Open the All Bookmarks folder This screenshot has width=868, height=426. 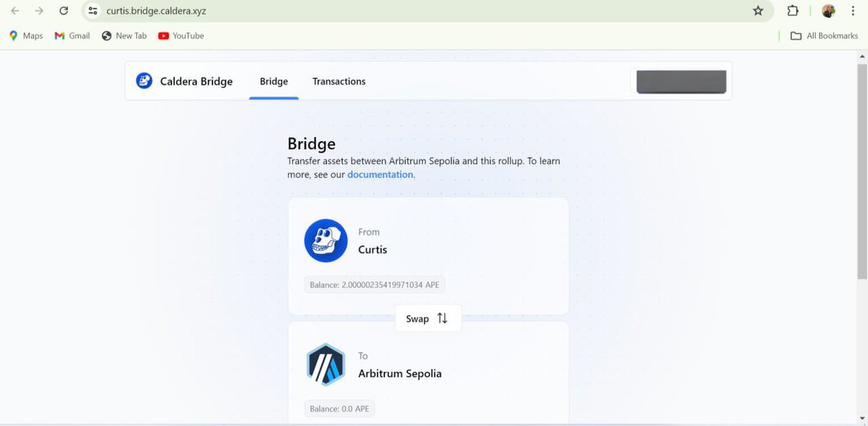point(824,35)
